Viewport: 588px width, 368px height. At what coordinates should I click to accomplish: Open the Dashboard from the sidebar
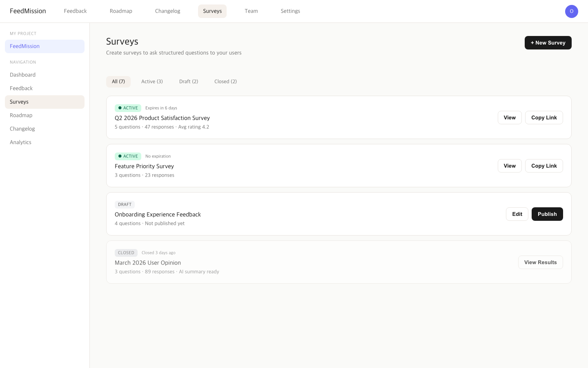pos(22,75)
